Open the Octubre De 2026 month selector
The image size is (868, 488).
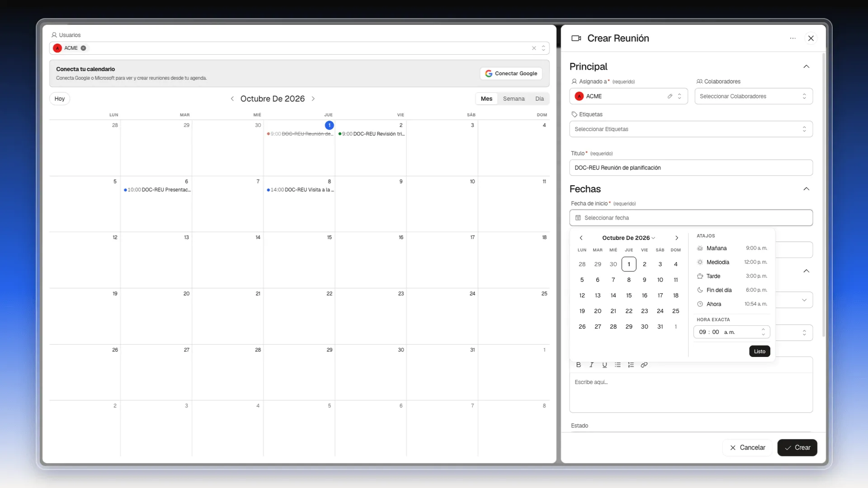628,238
